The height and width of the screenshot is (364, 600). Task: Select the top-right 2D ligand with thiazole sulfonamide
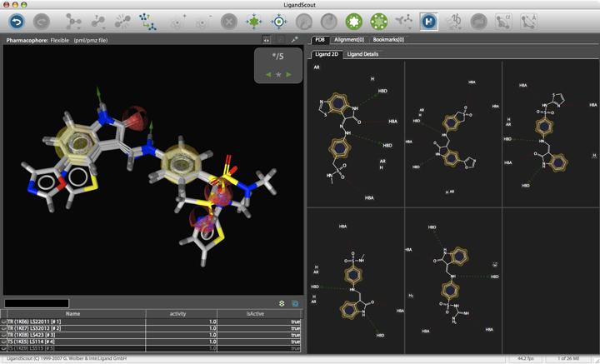click(551, 134)
